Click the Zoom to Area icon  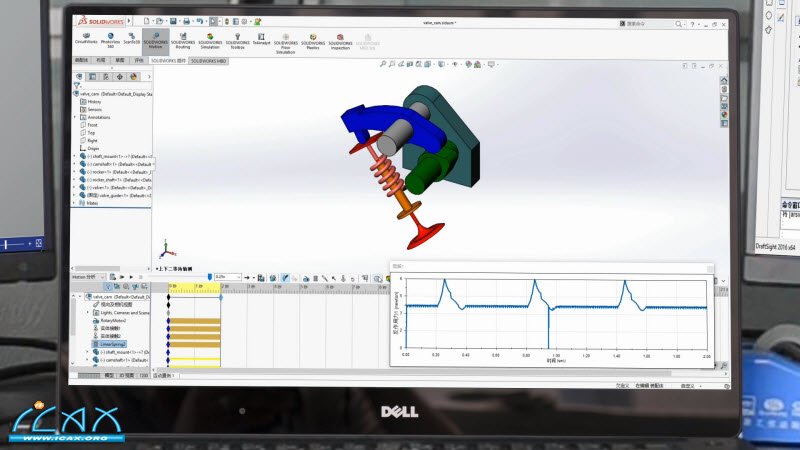[x=392, y=64]
